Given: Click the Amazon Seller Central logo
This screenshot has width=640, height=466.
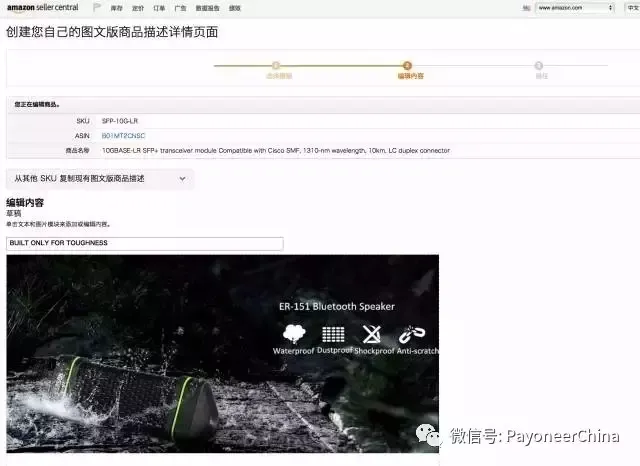Looking at the screenshot, I should 42,7.
